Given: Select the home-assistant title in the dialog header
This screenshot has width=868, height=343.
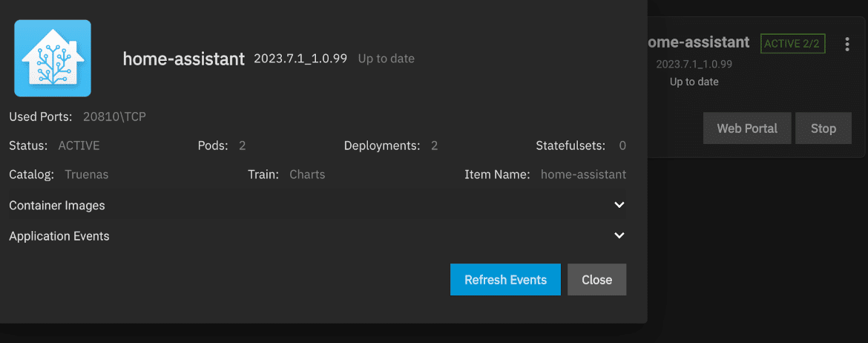Looking at the screenshot, I should 184,59.
